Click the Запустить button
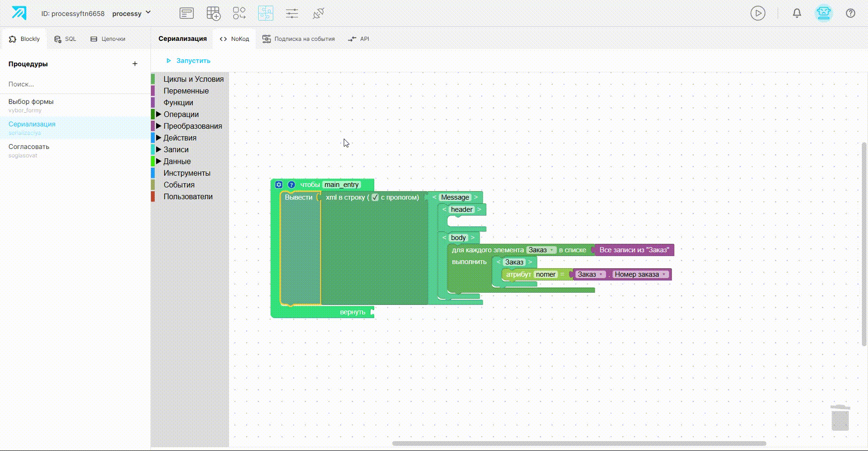 [188, 61]
